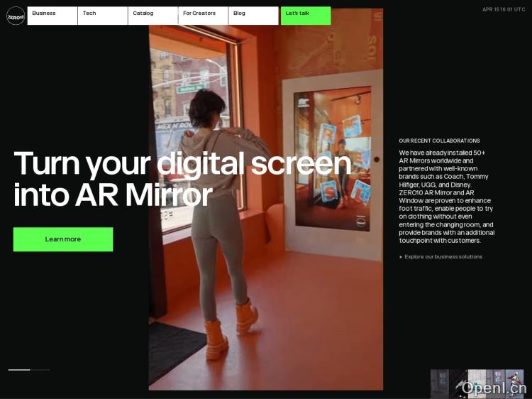
Task: Pick the bright white middle thumbnail
Action: 477,383
